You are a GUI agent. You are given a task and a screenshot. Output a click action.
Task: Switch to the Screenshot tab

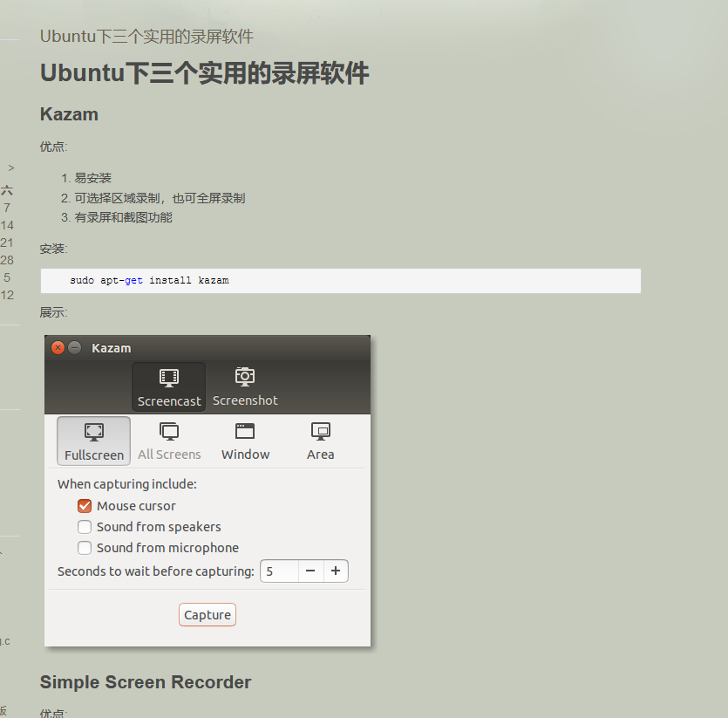click(x=245, y=387)
